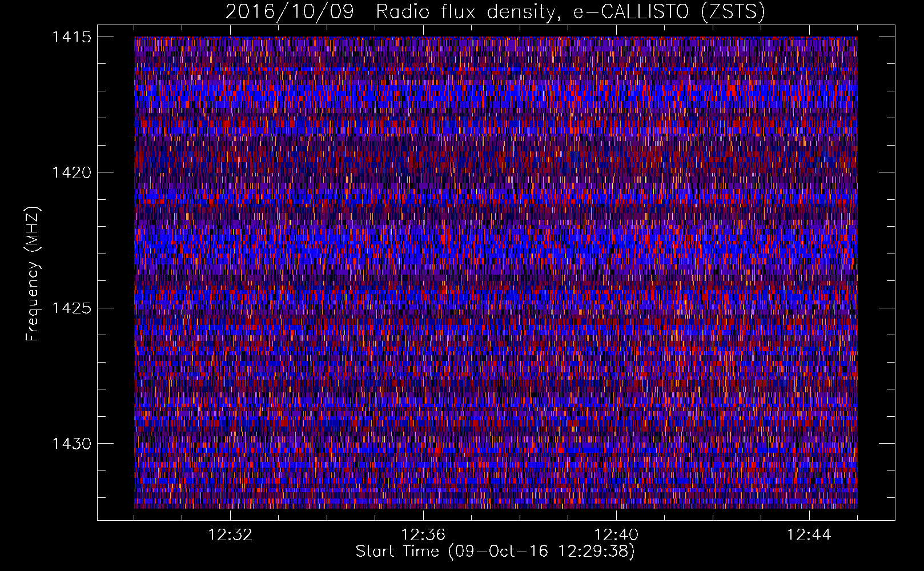924x571 pixels.
Task: Click the date "2016/10/09" in the title
Action: click(290, 11)
